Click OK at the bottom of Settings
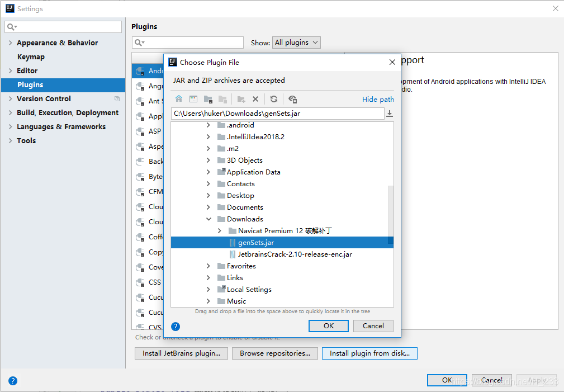The height and width of the screenshot is (392, 564). click(x=447, y=380)
